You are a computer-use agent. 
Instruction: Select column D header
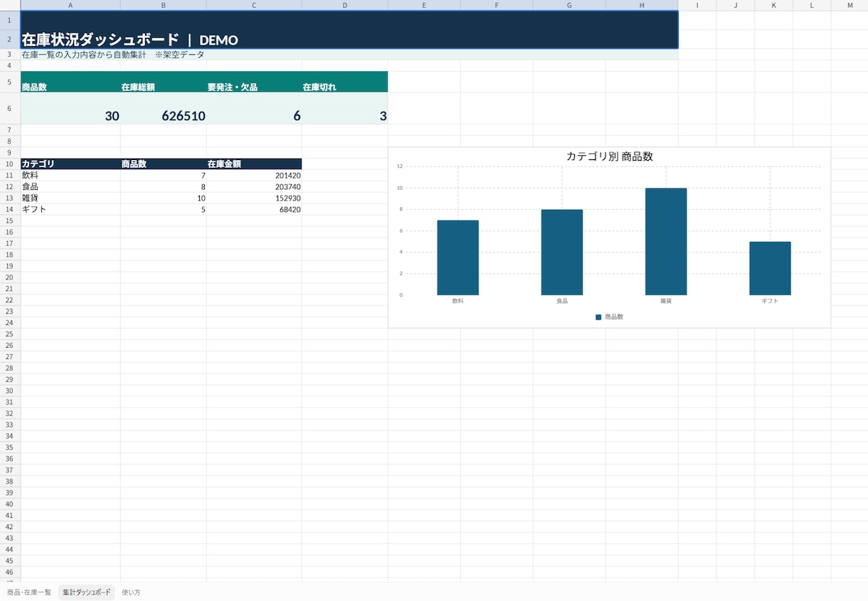coord(345,5)
